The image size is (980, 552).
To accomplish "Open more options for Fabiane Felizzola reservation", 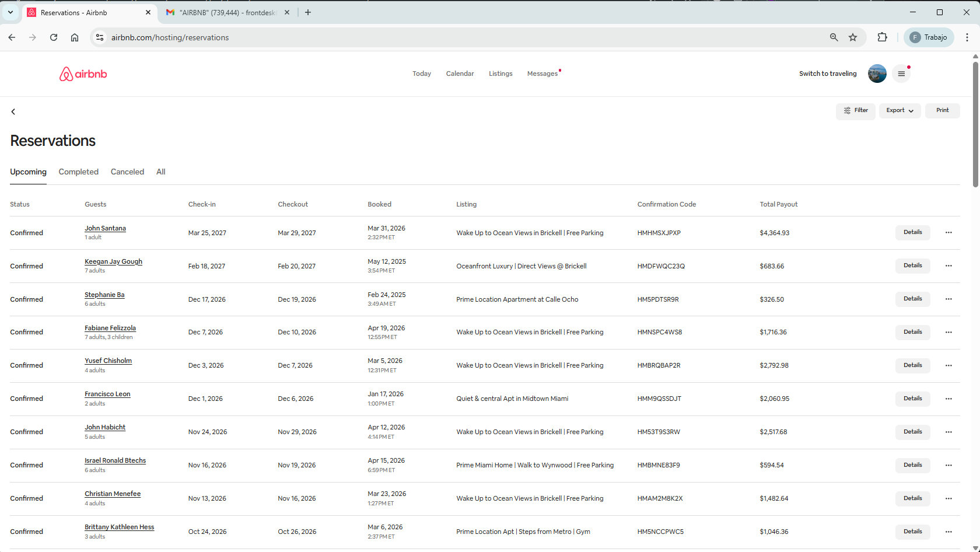I will coord(949,332).
